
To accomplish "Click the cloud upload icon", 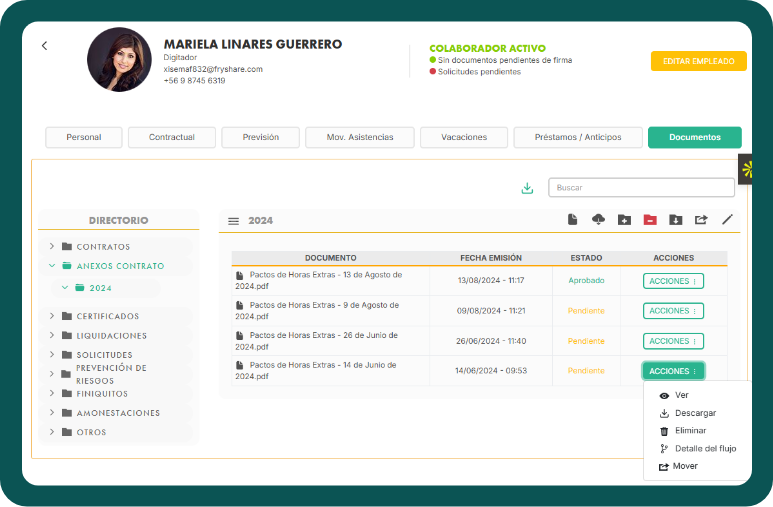I will tap(599, 220).
